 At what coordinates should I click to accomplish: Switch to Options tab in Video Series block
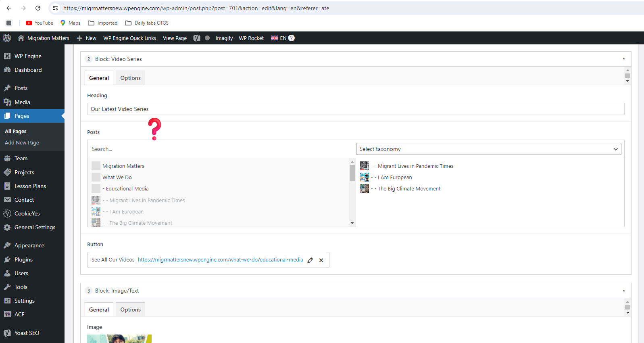[x=130, y=78]
